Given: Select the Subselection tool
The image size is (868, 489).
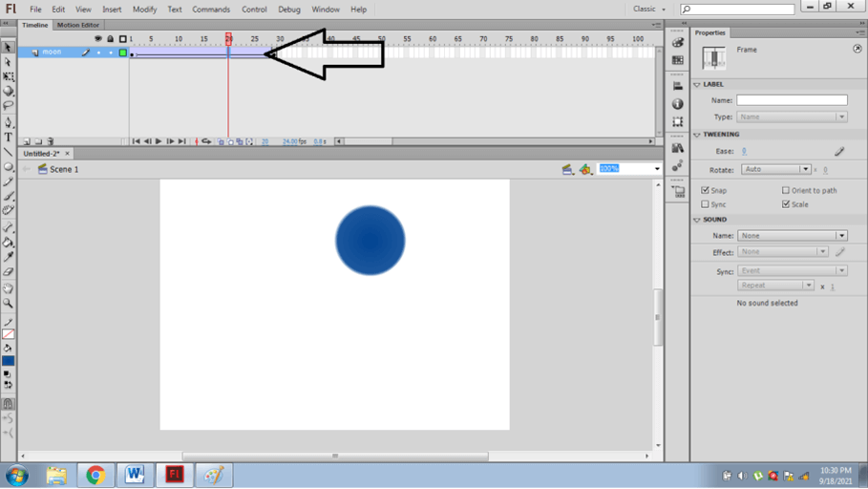Looking at the screenshot, I should pyautogui.click(x=8, y=62).
